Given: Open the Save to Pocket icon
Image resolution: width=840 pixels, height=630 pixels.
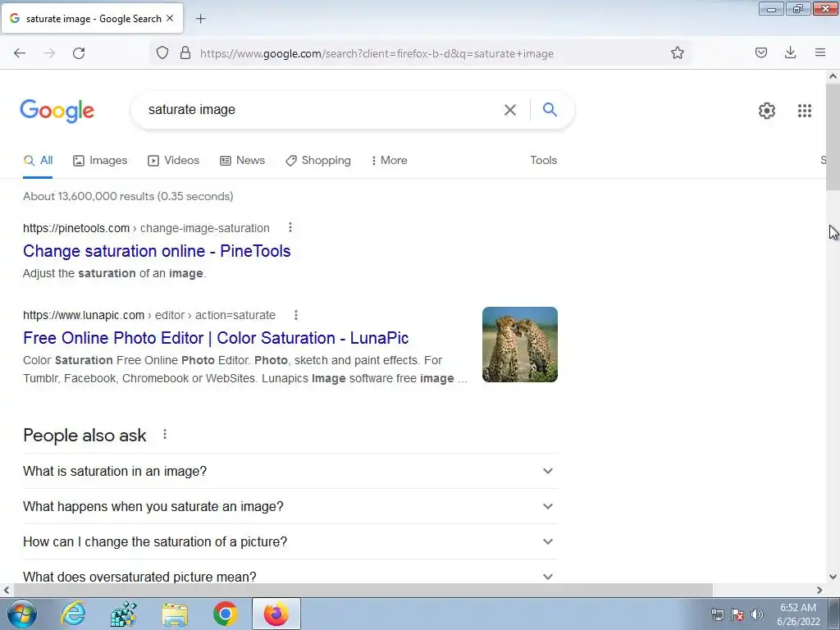Looking at the screenshot, I should [760, 52].
